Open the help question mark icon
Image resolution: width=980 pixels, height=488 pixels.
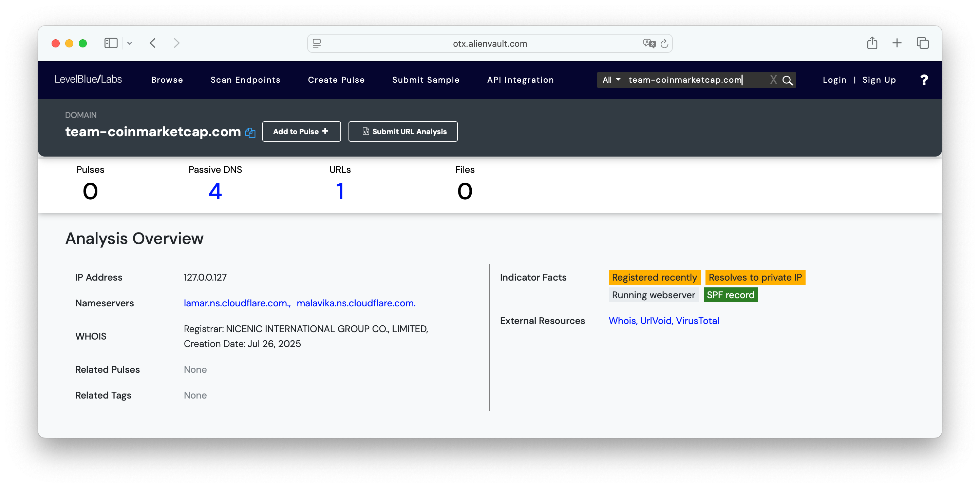(x=924, y=80)
